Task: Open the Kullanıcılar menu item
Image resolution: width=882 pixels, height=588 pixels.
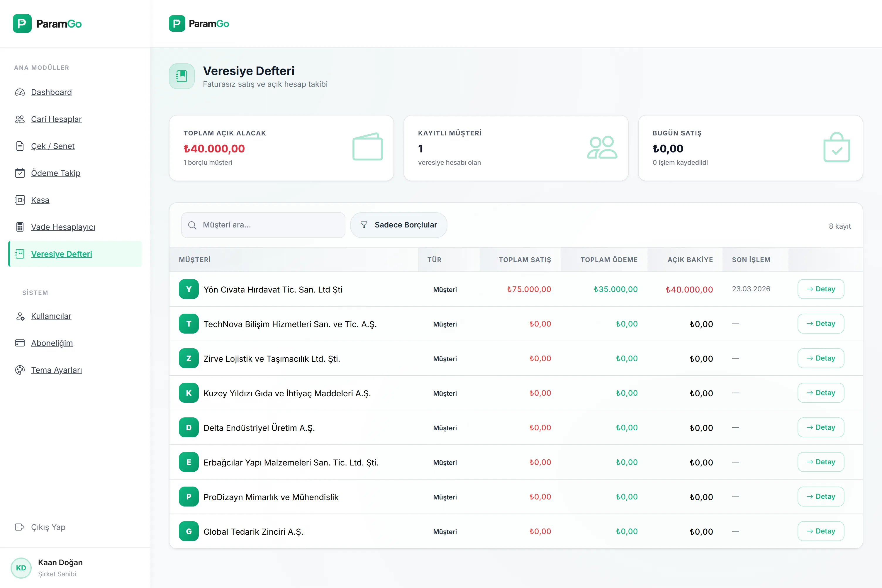Action: [x=51, y=317]
